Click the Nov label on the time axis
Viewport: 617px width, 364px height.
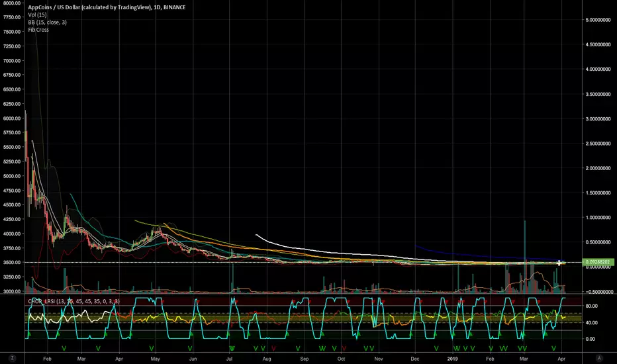click(379, 359)
